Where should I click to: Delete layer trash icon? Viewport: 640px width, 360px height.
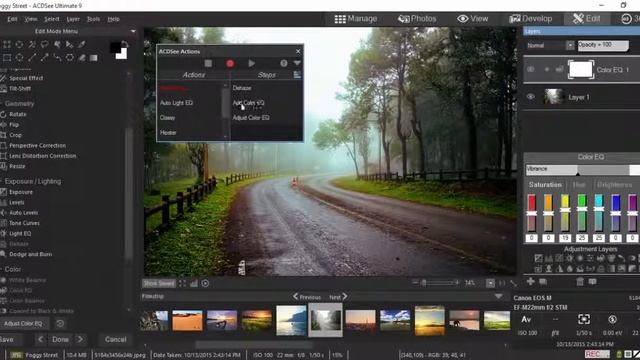(580, 281)
